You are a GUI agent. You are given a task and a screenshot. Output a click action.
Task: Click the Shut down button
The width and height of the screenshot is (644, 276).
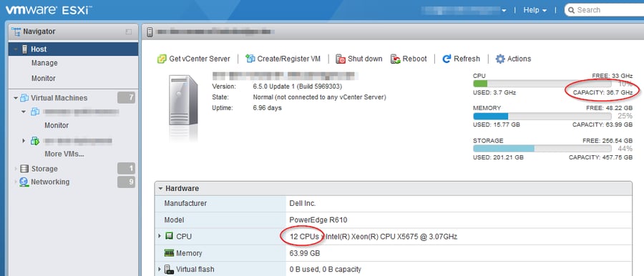pos(359,59)
